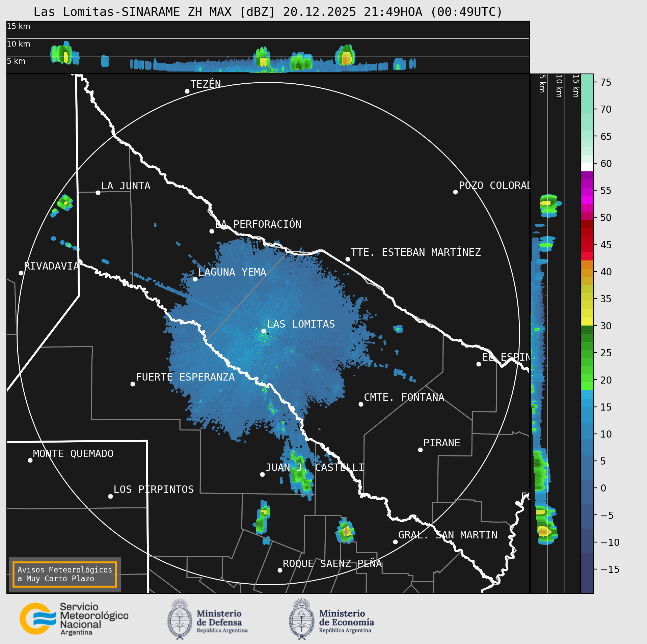Screen dimensions: 647x644
Task: Click the orange-core storm cell near Gral. San Martin
Action: pyautogui.click(x=345, y=531)
